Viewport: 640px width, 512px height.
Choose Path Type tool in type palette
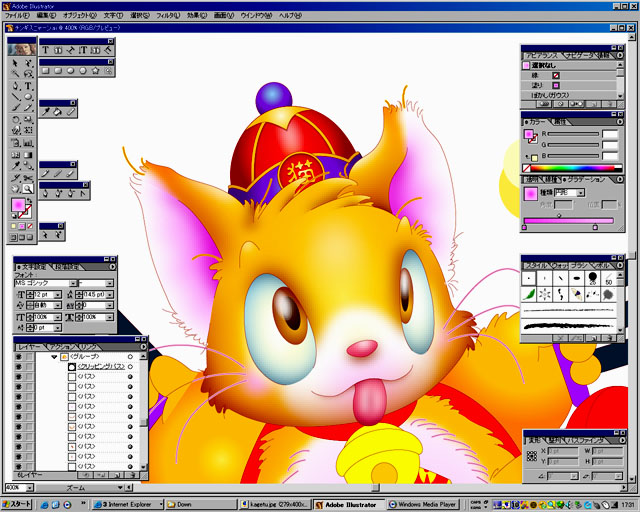point(70,50)
